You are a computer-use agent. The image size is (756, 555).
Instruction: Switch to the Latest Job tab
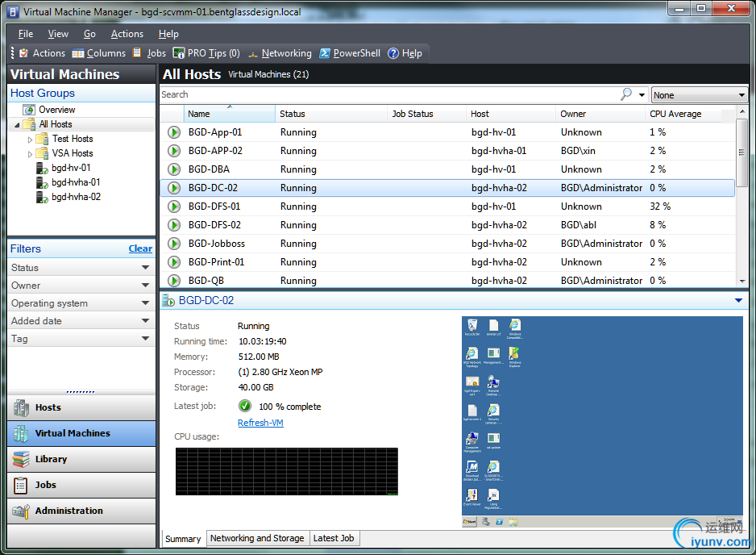[334, 538]
